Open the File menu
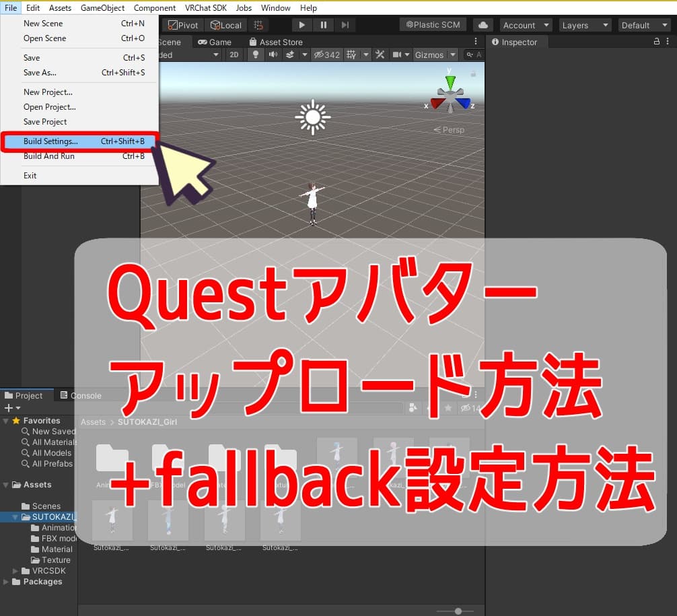 [11, 8]
